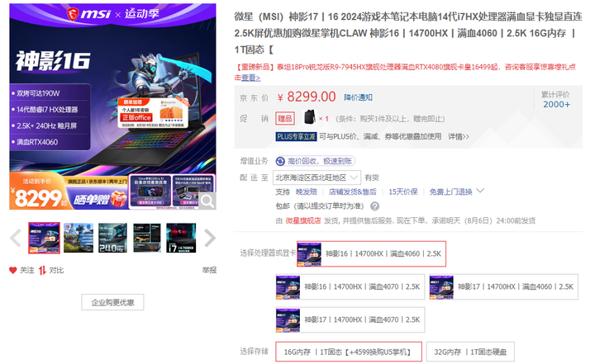
Task: Click the magnifier icon on the product image
Action: 207,201
